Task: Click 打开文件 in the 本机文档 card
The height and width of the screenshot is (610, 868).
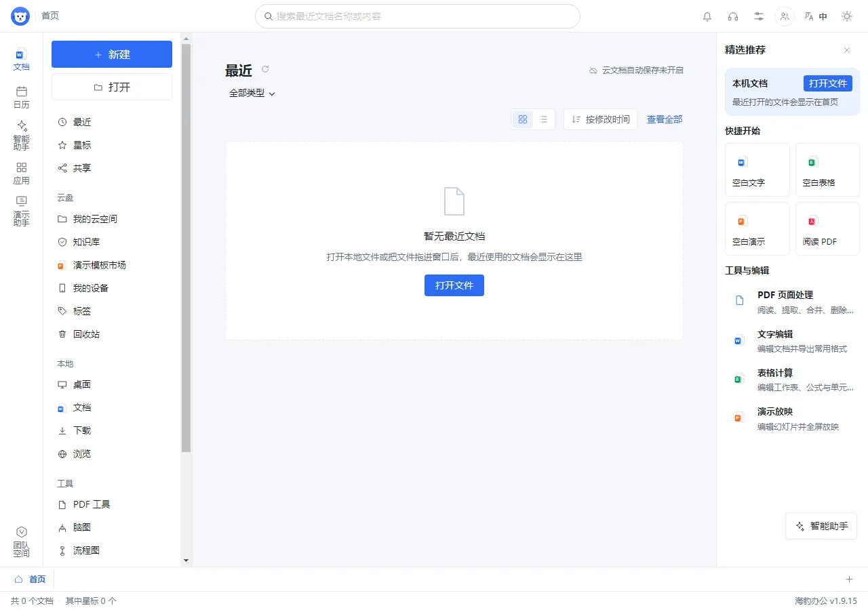Action: (828, 83)
